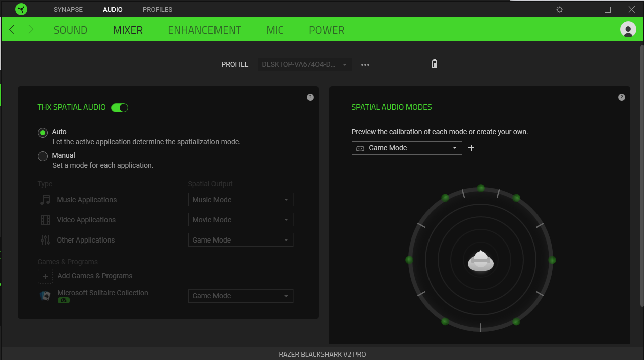This screenshot has width=644, height=360.
Task: Select the top center speaker dot
Action: (x=481, y=188)
